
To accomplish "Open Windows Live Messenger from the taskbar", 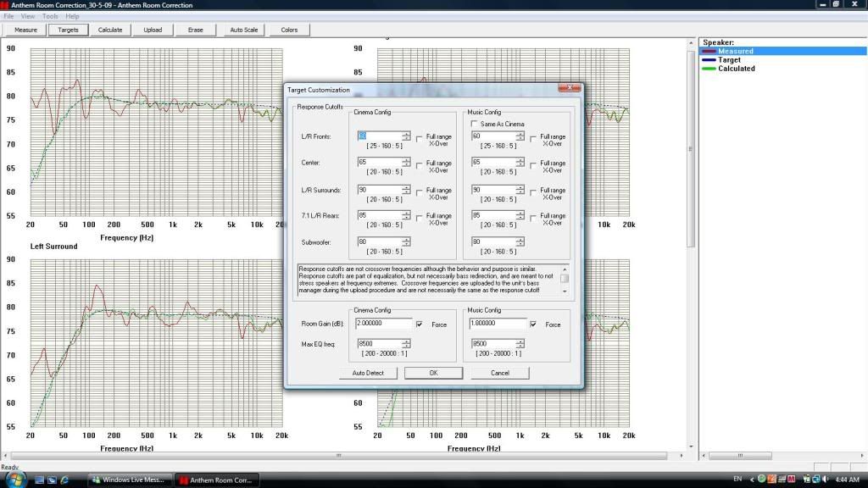I will pyautogui.click(x=128, y=480).
